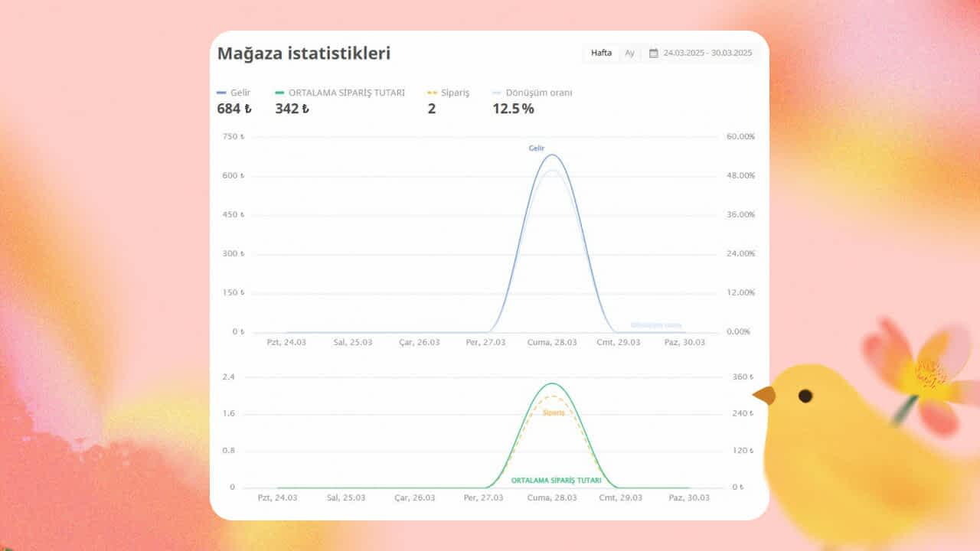Click Paz, 30.03 on the upper chart axis
The width and height of the screenshot is (980, 551).
click(685, 342)
